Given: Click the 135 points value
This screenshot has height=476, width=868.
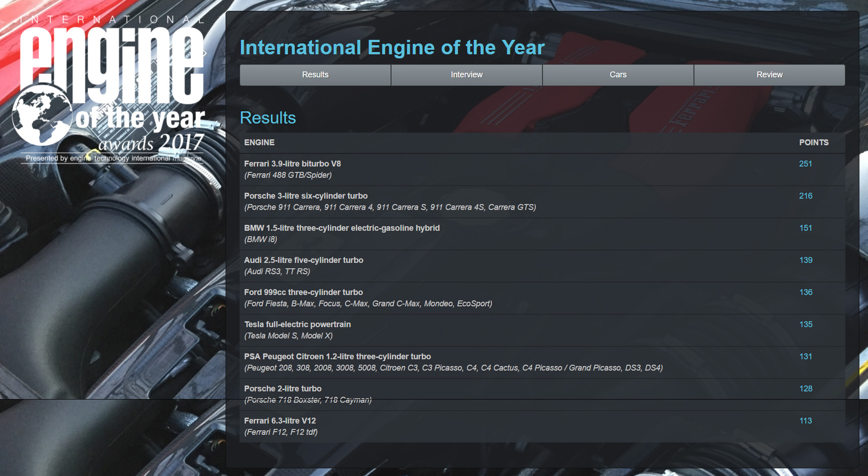Looking at the screenshot, I should [806, 324].
